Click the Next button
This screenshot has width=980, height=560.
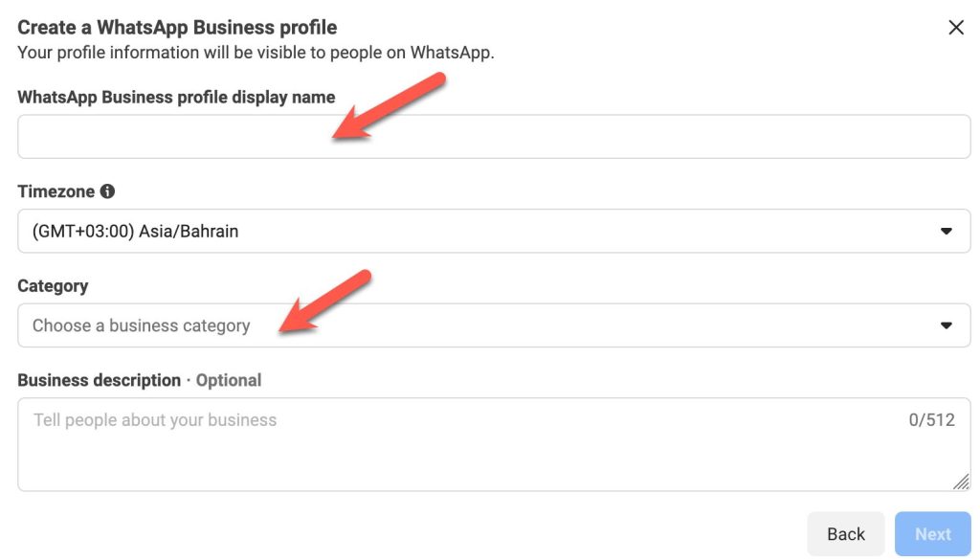932,534
